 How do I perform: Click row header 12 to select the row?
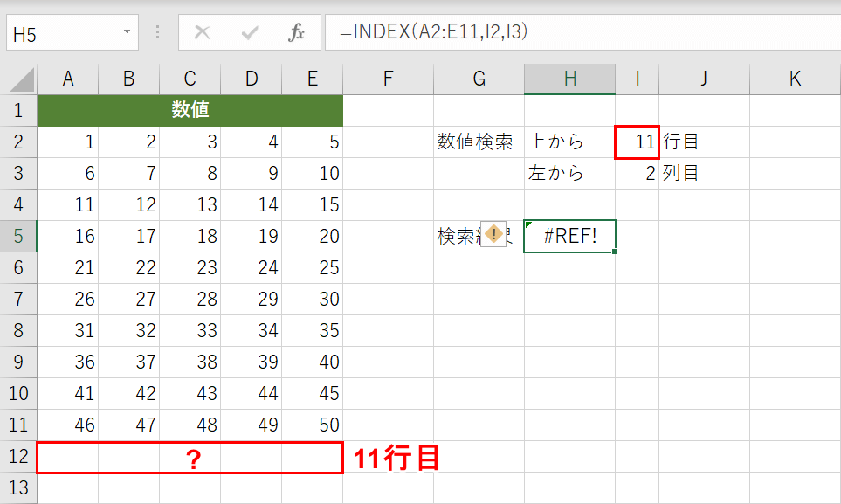click(x=18, y=457)
